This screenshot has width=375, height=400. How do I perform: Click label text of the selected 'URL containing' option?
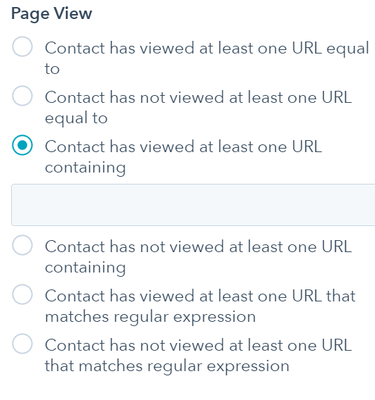coord(184,157)
